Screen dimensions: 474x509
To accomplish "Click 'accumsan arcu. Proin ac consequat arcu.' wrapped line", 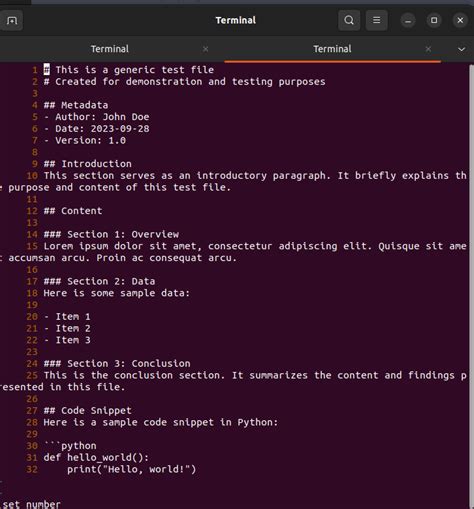I will click(x=122, y=258).
